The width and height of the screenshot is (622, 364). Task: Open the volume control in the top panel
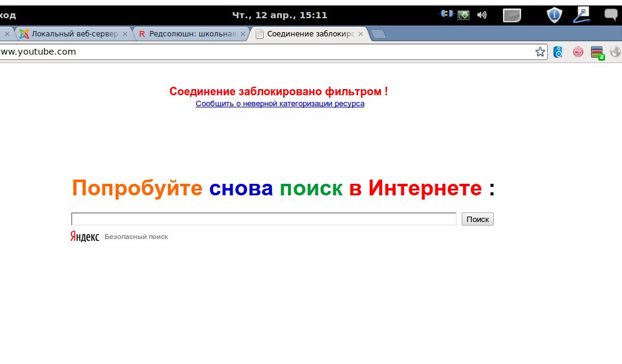tap(482, 15)
